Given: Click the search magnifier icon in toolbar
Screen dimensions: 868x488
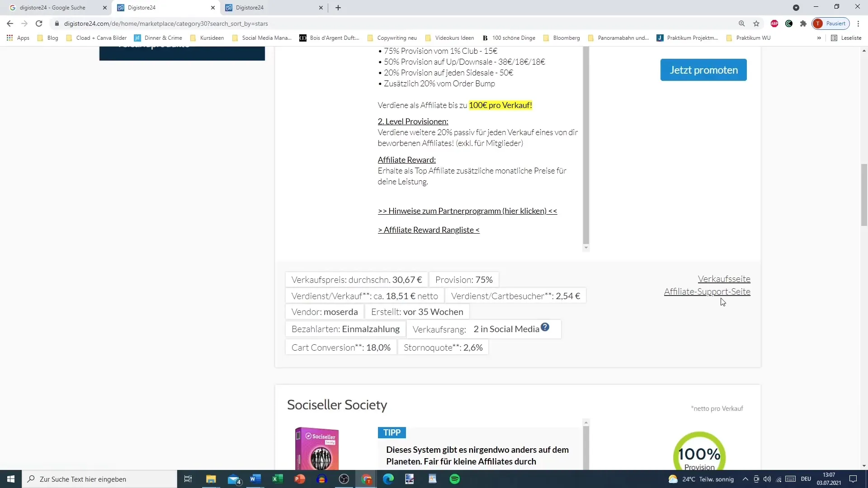Looking at the screenshot, I should coord(741,24).
